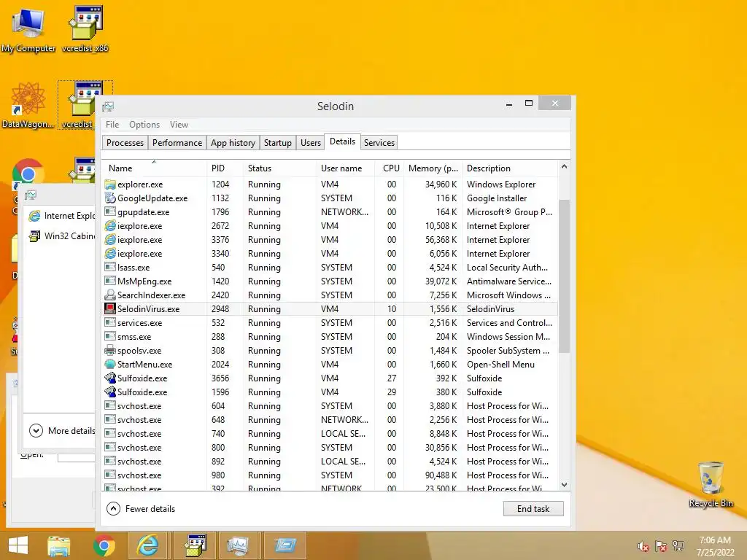Click the End task button

[533, 508]
